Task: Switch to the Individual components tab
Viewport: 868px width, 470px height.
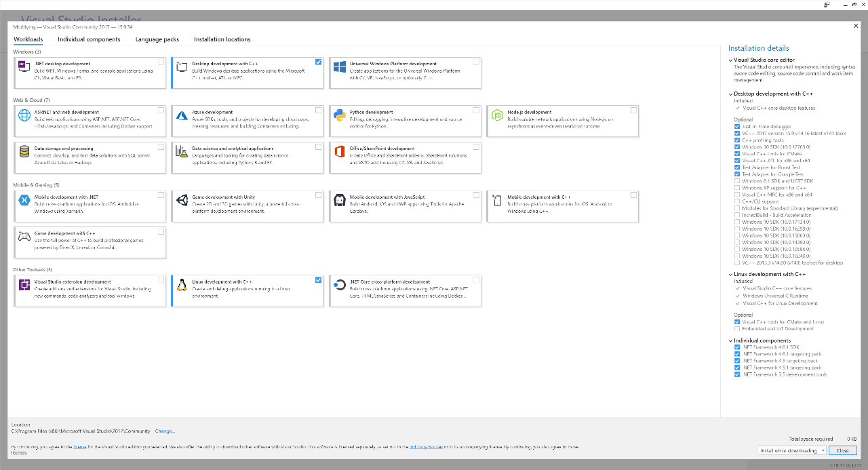Action: coord(91,39)
